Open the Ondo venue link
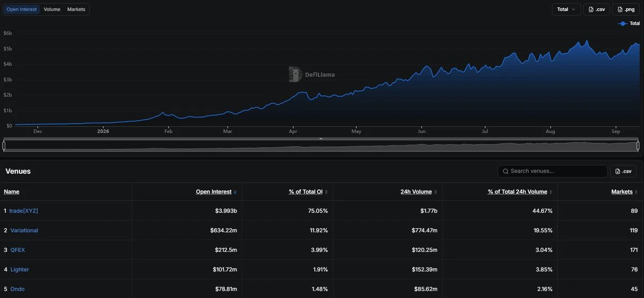Viewport: 644px width, 298px height. pos(17,289)
